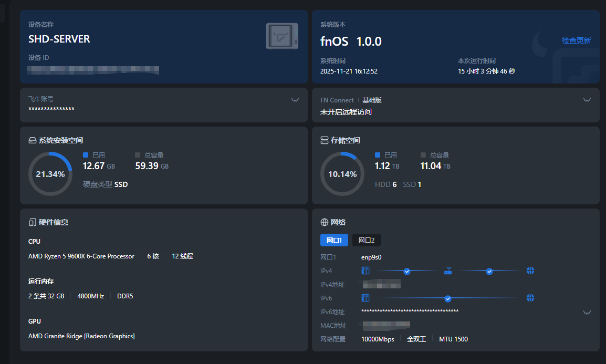Click the router icon in the IPv4 row

448,271
